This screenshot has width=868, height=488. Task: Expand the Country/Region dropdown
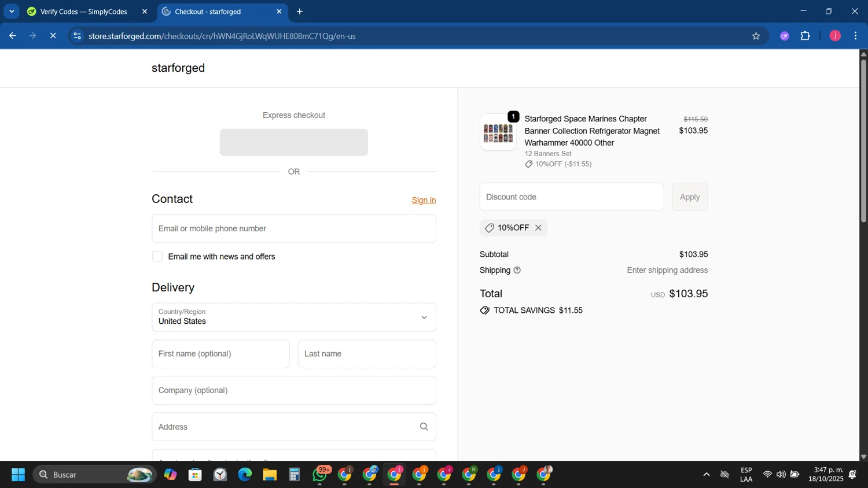pos(294,317)
